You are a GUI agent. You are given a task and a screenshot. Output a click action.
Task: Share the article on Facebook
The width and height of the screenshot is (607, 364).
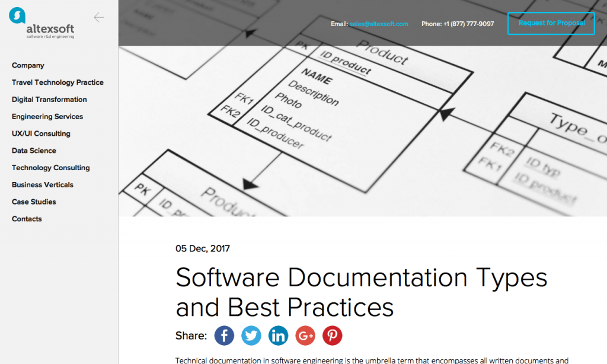[x=224, y=336]
